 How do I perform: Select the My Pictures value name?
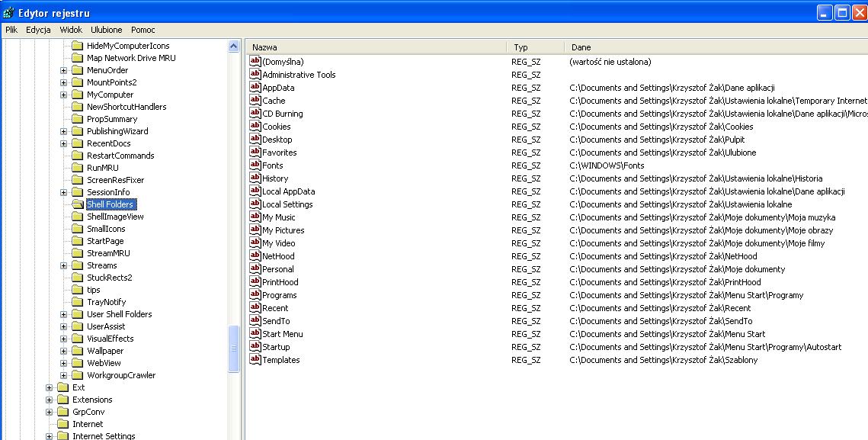283,230
